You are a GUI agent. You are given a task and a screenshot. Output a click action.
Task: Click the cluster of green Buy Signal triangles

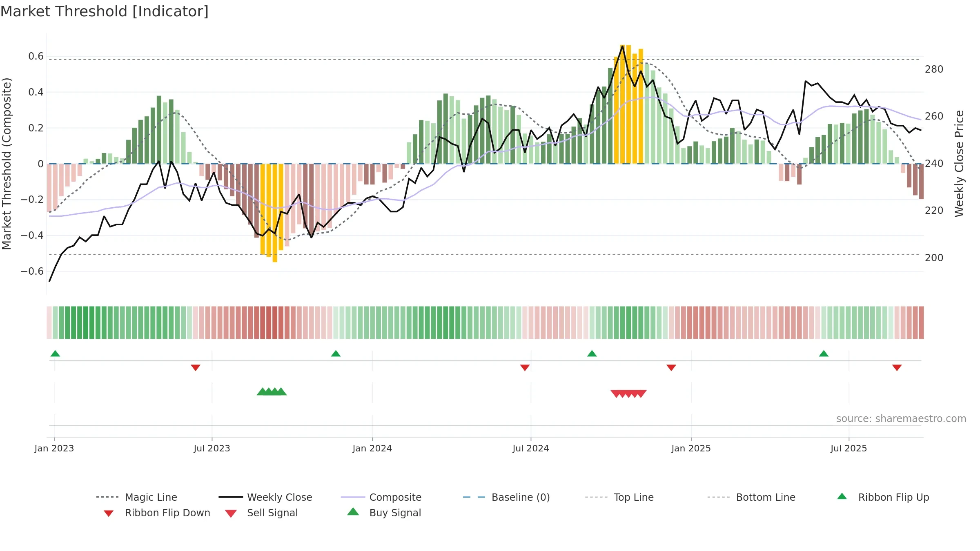pyautogui.click(x=272, y=391)
